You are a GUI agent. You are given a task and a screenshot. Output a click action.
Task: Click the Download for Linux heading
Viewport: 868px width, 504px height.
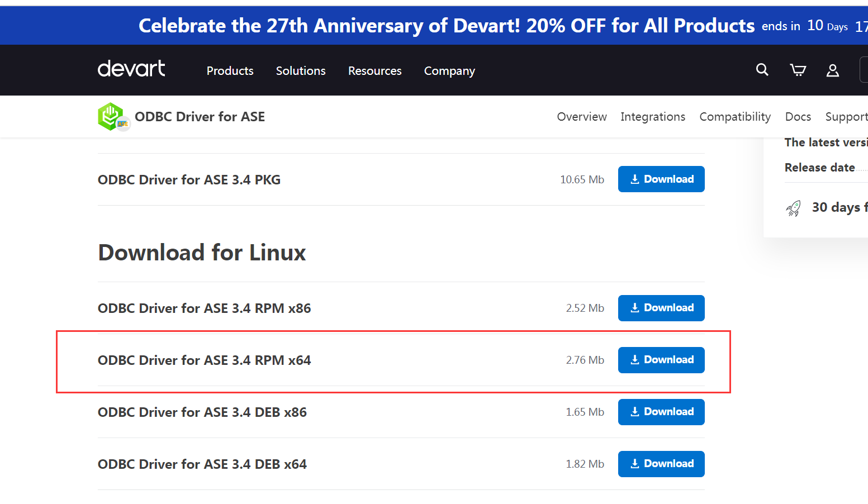pos(202,253)
